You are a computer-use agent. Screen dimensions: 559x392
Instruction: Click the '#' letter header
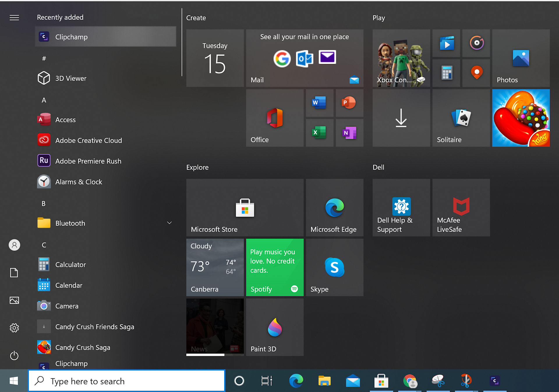tap(44, 58)
